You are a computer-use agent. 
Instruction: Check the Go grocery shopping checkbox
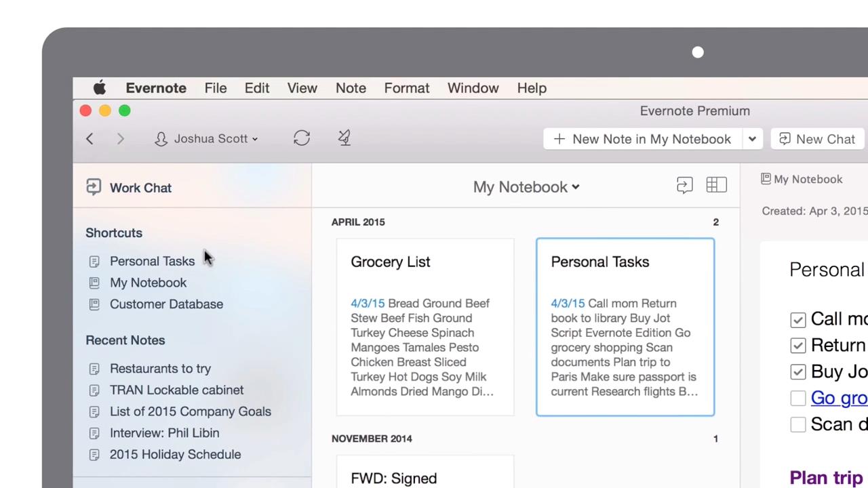click(798, 399)
